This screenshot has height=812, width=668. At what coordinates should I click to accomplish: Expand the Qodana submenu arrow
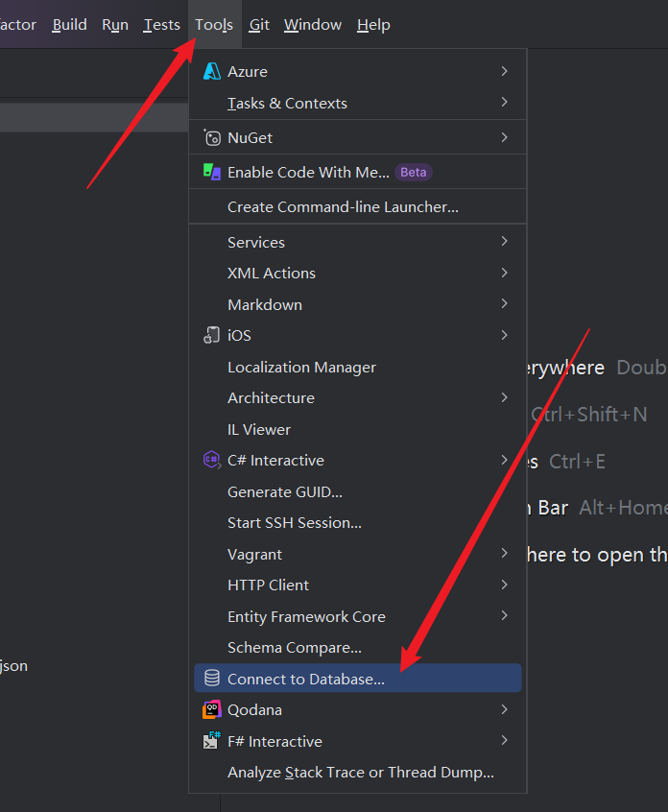(x=505, y=709)
